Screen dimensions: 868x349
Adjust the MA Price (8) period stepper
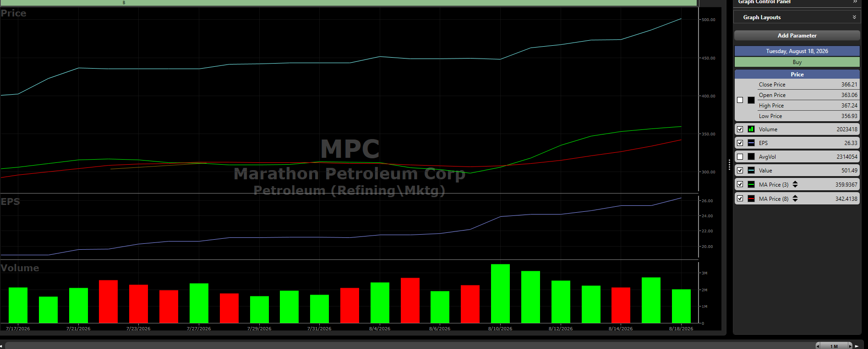click(x=795, y=199)
